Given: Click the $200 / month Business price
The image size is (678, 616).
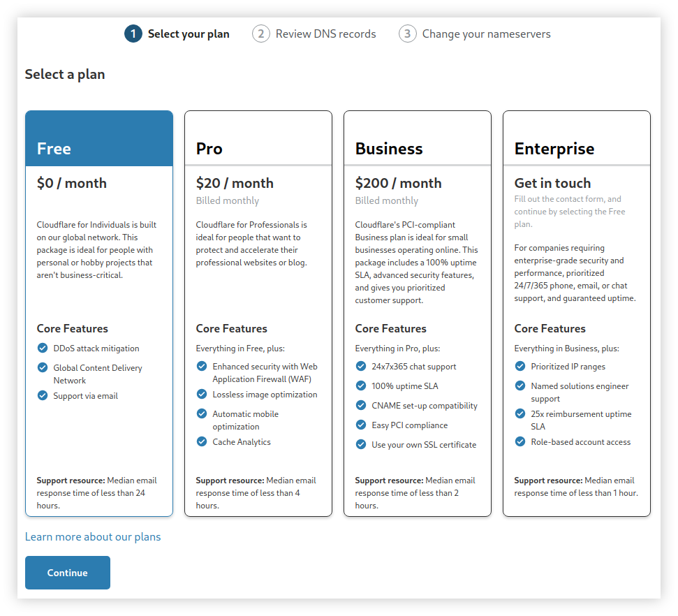Looking at the screenshot, I should click(398, 183).
